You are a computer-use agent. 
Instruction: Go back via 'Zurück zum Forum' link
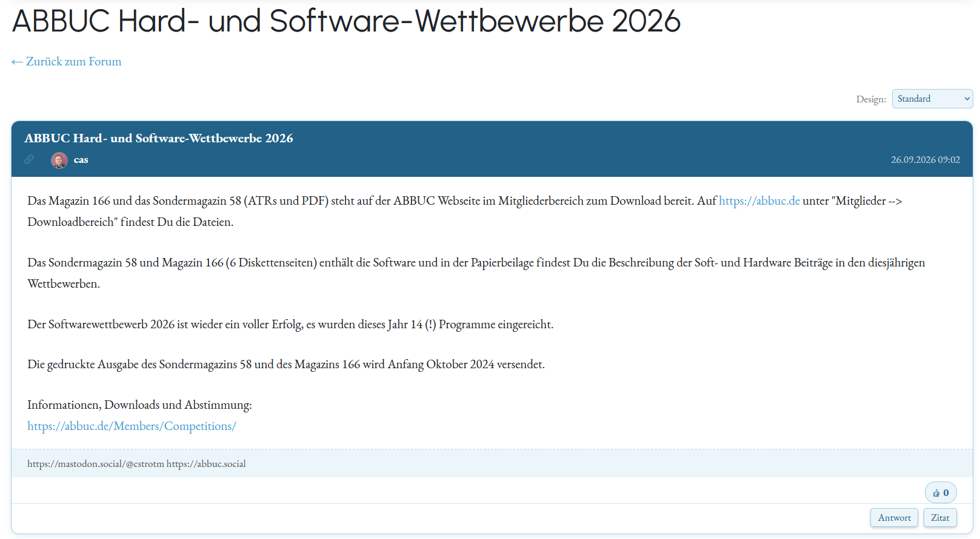click(66, 62)
